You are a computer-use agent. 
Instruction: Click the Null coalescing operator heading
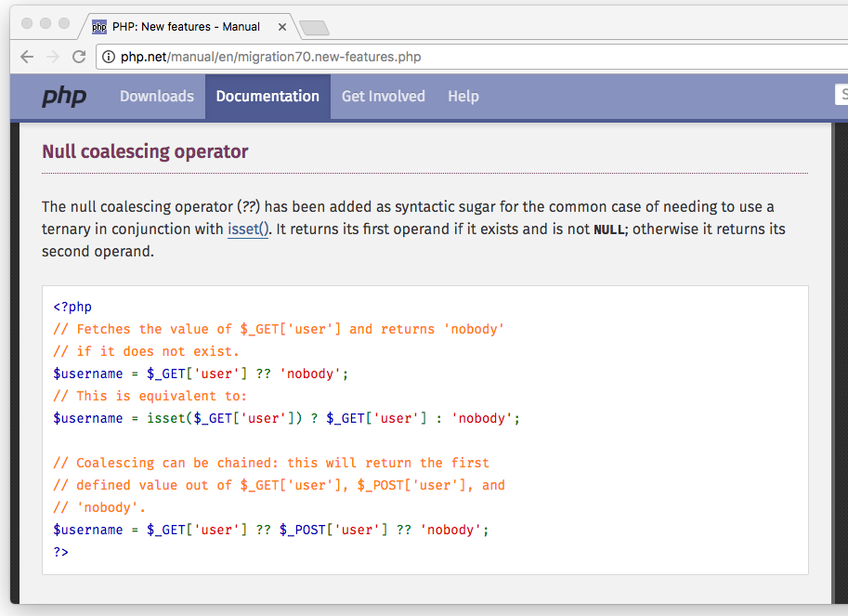pyautogui.click(x=145, y=151)
